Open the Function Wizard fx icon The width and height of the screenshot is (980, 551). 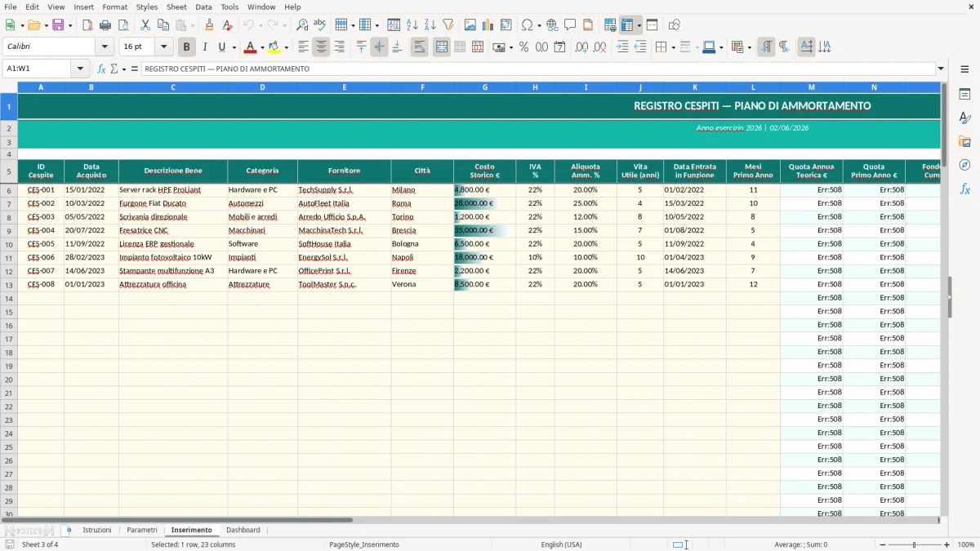(x=102, y=69)
